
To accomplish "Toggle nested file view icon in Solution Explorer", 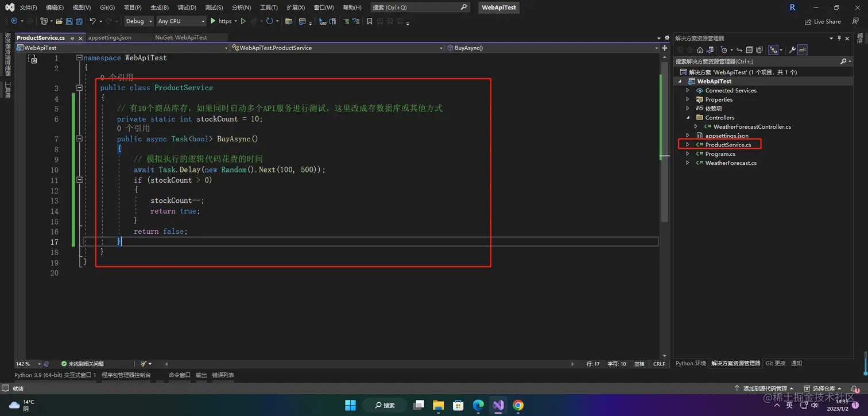I will [x=773, y=50].
